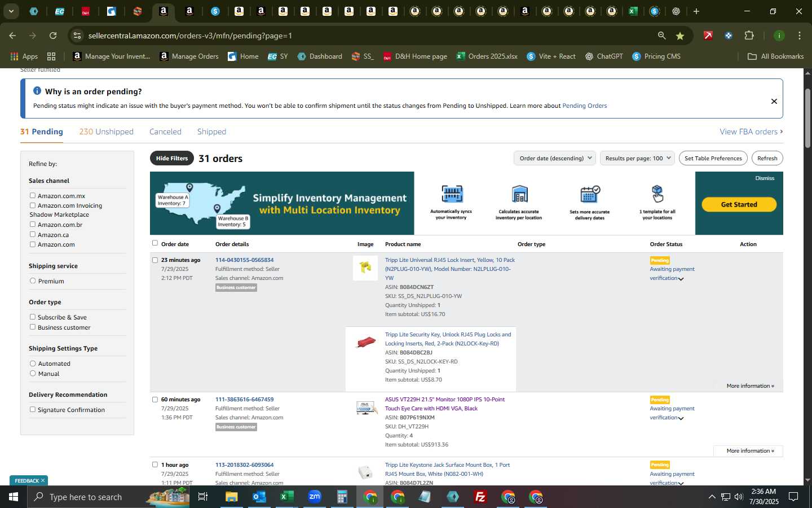
Task: Expand status details for order 111-3863616-6467459
Action: click(681, 418)
